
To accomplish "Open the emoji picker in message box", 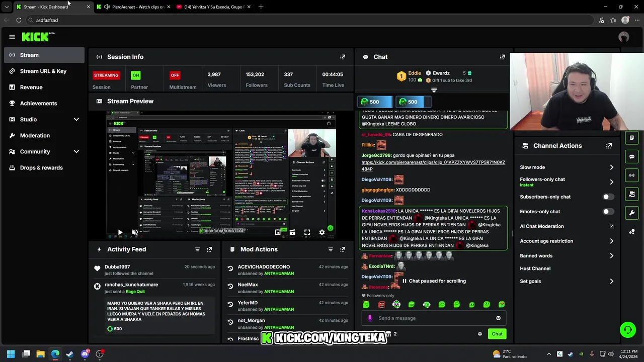I will coord(498,318).
